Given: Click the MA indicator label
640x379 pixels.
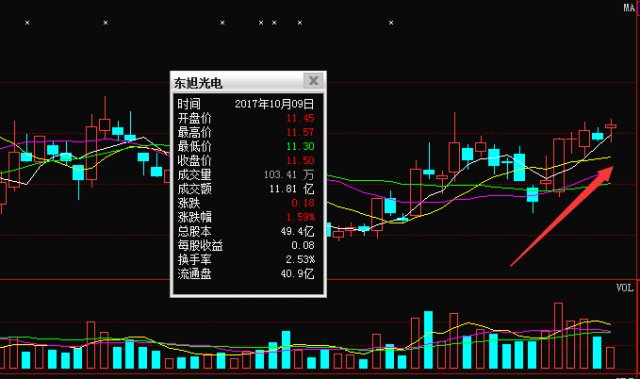Looking at the screenshot, I should click(629, 7).
